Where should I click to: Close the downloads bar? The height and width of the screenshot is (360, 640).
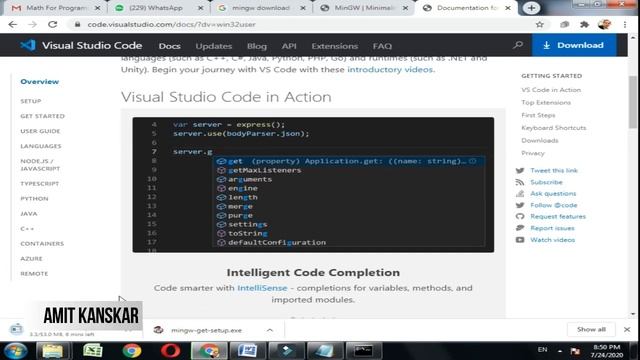point(627,329)
